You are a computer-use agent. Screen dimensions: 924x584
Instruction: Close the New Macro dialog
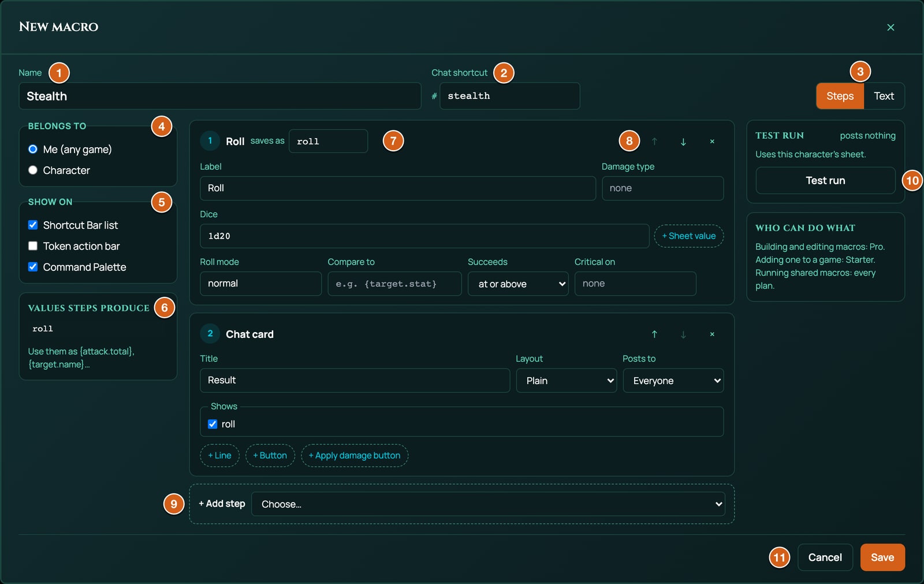pos(891,27)
